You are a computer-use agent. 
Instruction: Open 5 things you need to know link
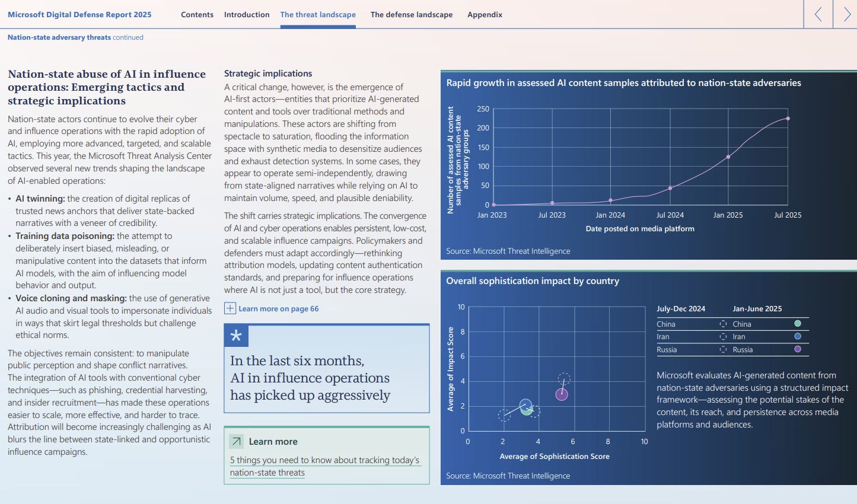tap(325, 466)
